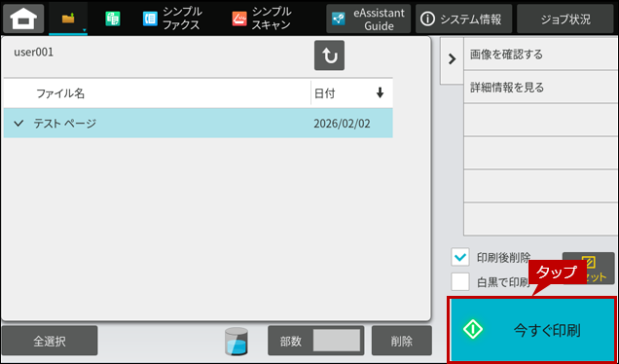View ジョブ状況 job status
Screen dimensions: 619x364
(565, 18)
